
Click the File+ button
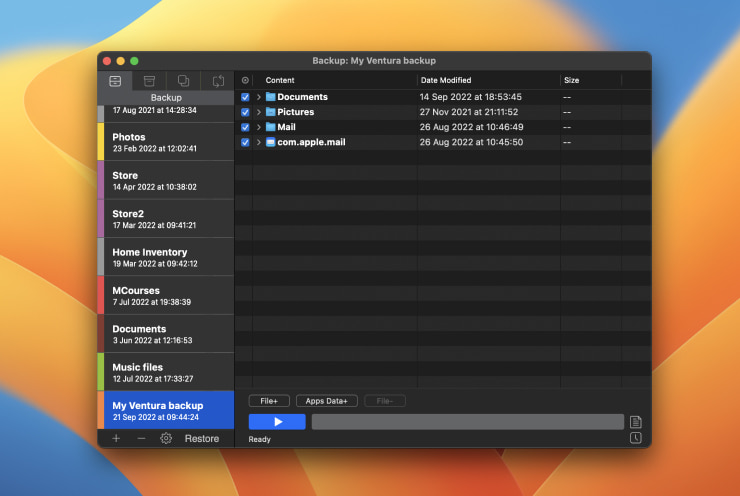click(x=269, y=401)
